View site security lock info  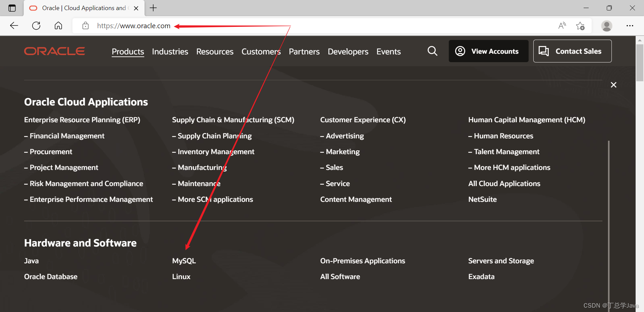[86, 26]
